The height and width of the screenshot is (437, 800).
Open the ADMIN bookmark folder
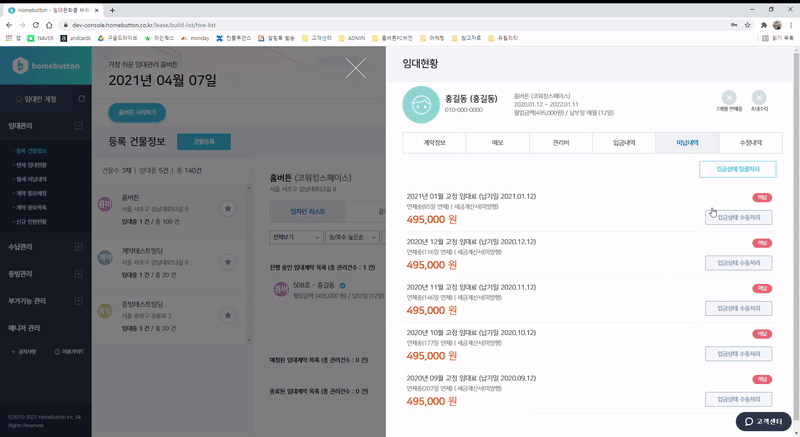[x=352, y=38]
